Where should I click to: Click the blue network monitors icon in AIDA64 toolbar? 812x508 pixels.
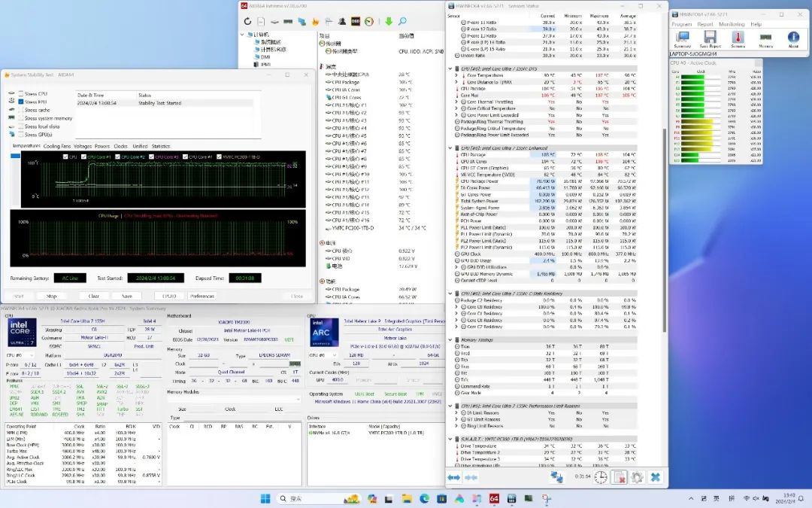click(302, 21)
